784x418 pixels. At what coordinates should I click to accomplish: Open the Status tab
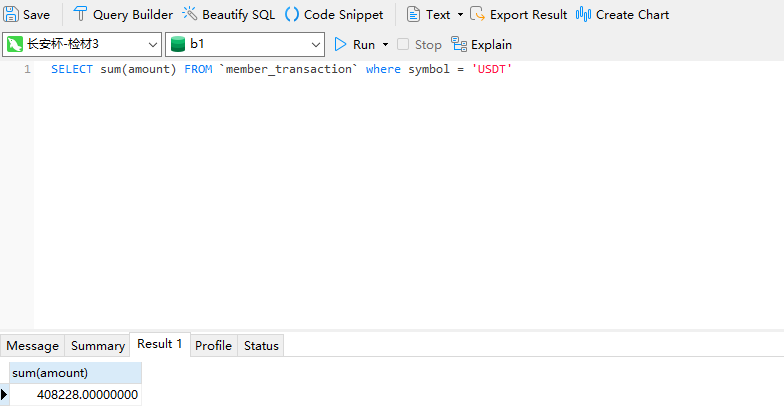coord(261,345)
